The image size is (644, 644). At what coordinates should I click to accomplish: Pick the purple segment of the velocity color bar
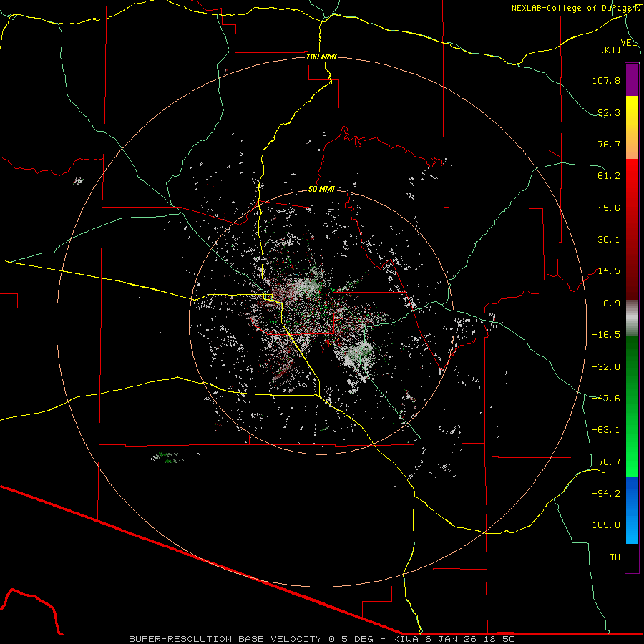tap(632, 79)
